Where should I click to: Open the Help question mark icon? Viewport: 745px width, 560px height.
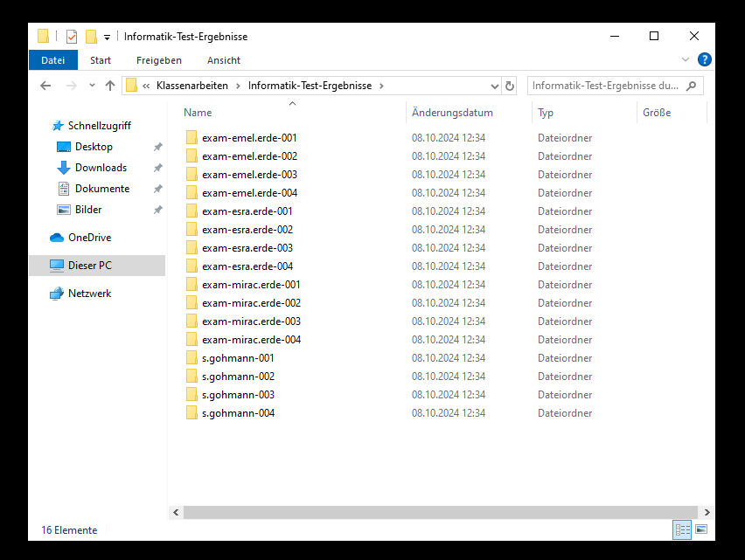[704, 59]
